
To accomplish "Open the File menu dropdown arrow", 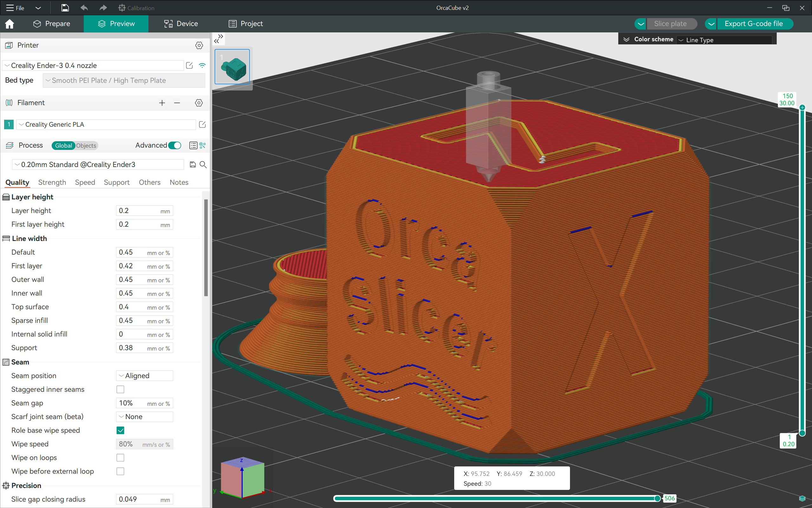I will point(38,8).
